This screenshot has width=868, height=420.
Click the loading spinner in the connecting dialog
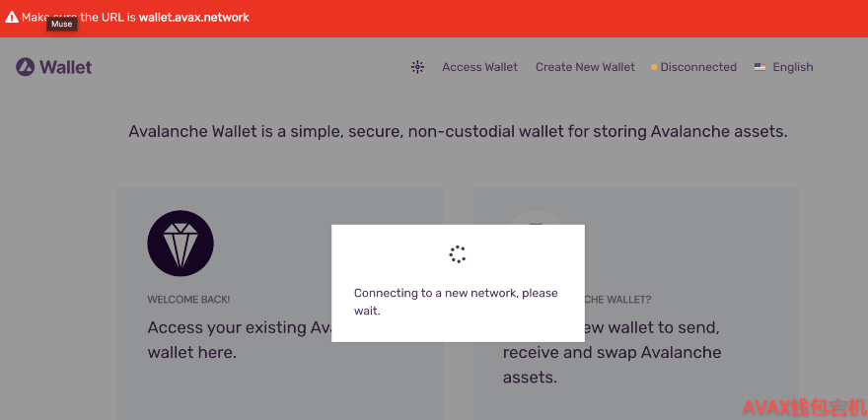point(458,254)
